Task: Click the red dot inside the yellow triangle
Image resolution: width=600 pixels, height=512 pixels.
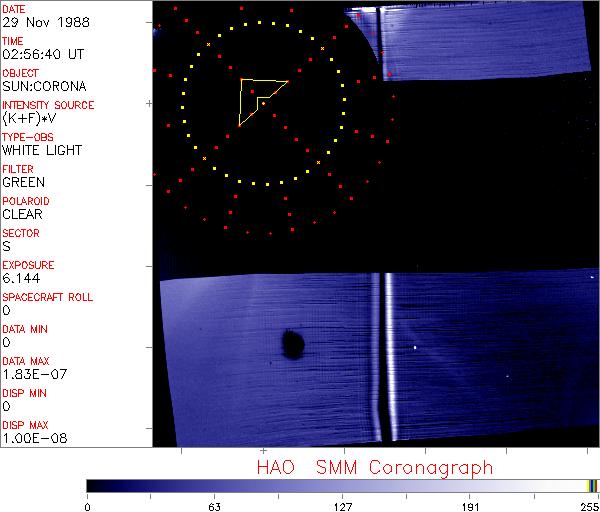Action: pyautogui.click(x=252, y=92)
